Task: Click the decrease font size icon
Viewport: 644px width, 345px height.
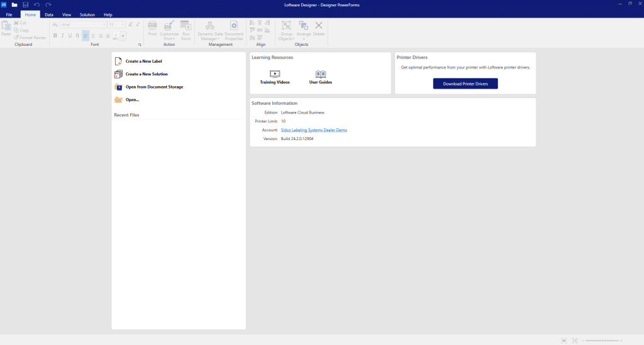Action: pyautogui.click(x=138, y=25)
